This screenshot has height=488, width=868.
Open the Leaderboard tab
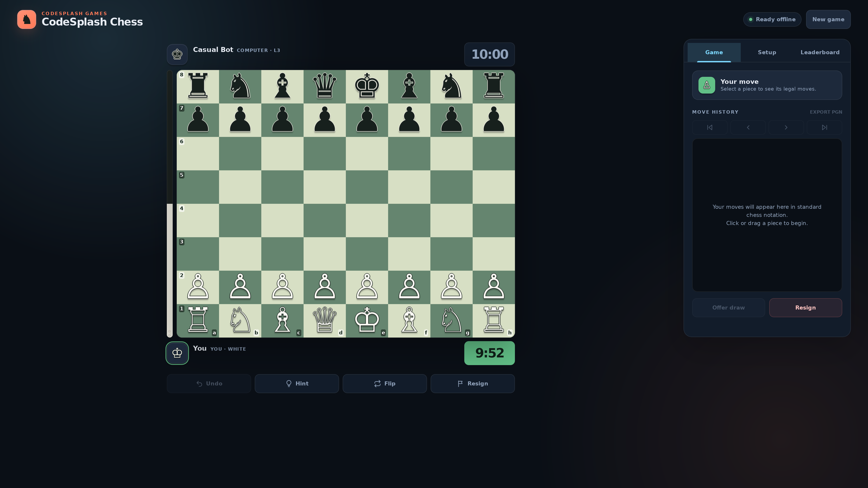click(x=820, y=52)
